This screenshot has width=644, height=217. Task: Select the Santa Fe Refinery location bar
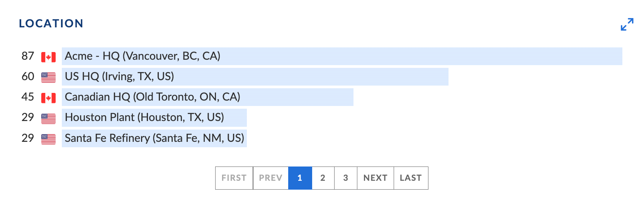coord(154,138)
